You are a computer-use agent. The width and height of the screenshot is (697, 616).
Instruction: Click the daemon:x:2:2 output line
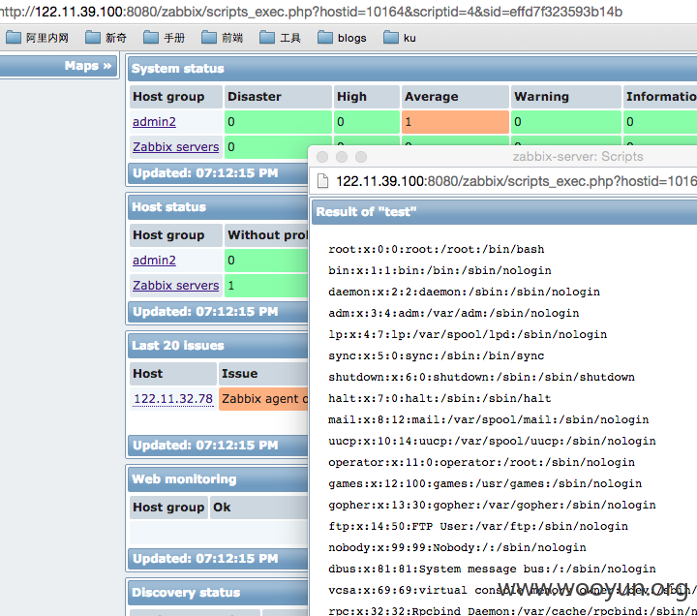click(464, 292)
